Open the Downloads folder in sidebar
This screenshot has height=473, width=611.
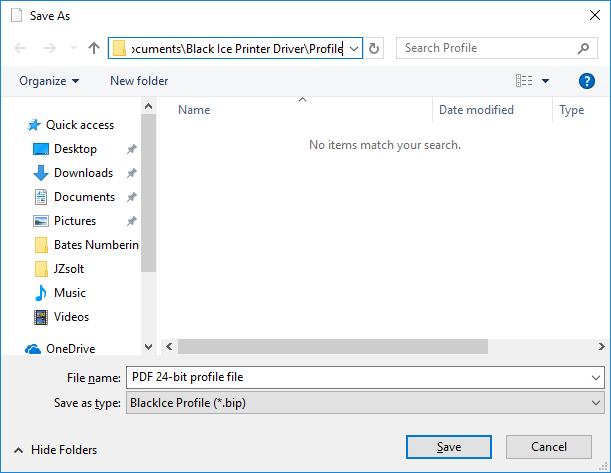83,173
